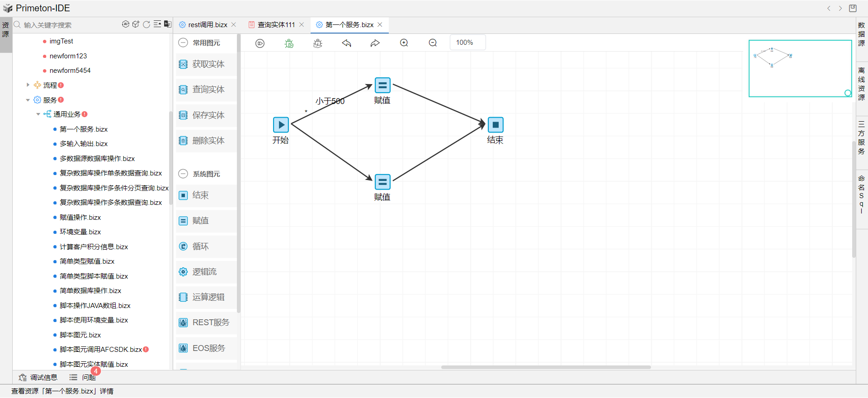Select the 查询实体 palette element
Viewport: 868px width, 398px height.
point(208,90)
